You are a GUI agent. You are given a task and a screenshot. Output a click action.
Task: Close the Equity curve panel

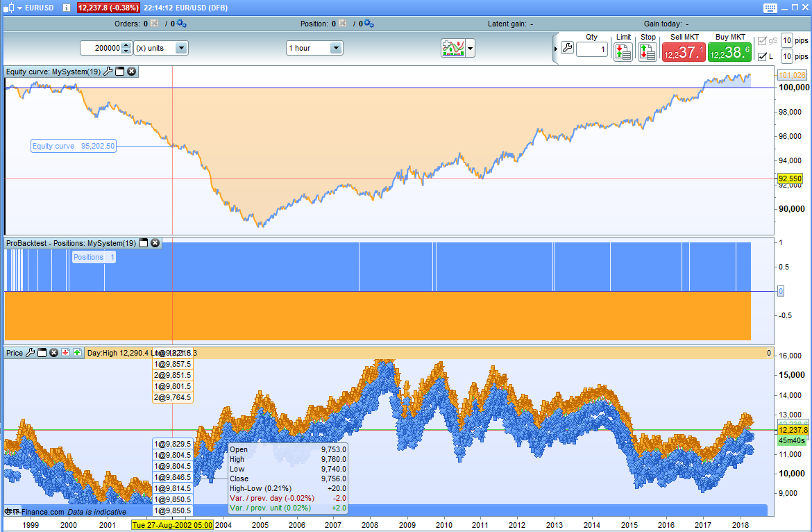pos(132,72)
